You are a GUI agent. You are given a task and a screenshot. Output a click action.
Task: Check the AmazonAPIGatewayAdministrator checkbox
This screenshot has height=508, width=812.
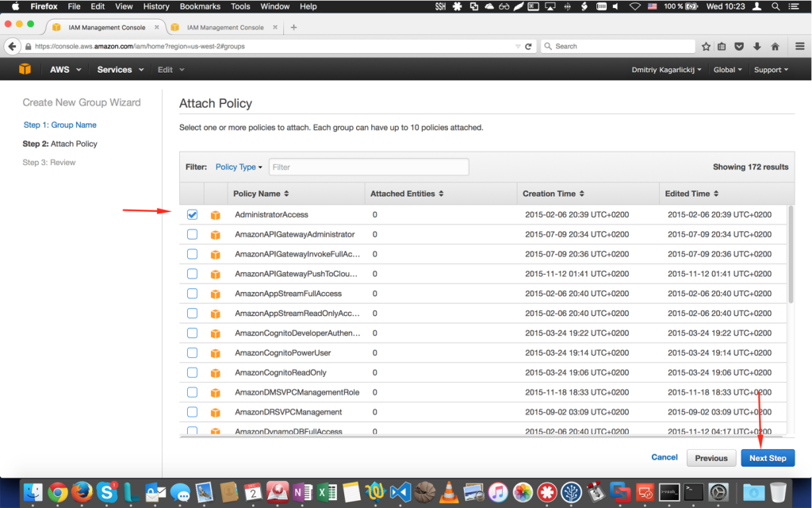192,234
